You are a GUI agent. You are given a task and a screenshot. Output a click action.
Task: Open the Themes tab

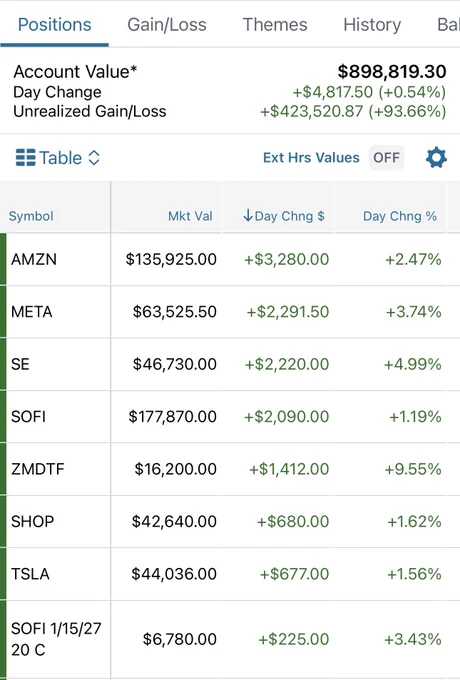pyautogui.click(x=275, y=25)
